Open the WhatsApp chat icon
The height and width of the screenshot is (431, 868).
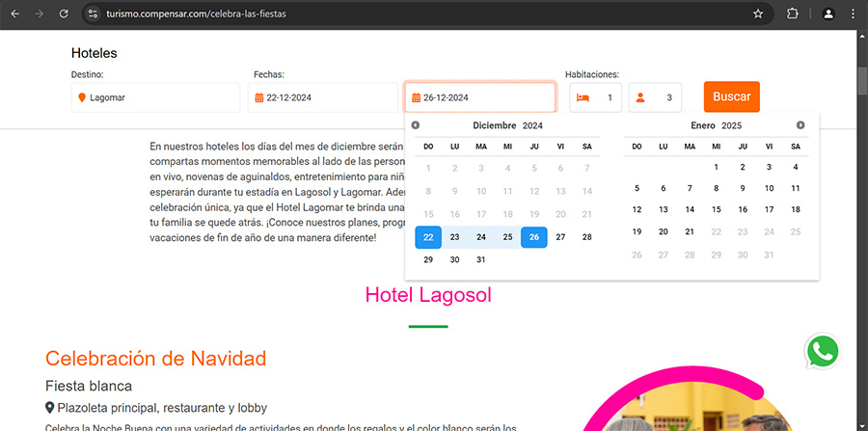[x=823, y=351]
